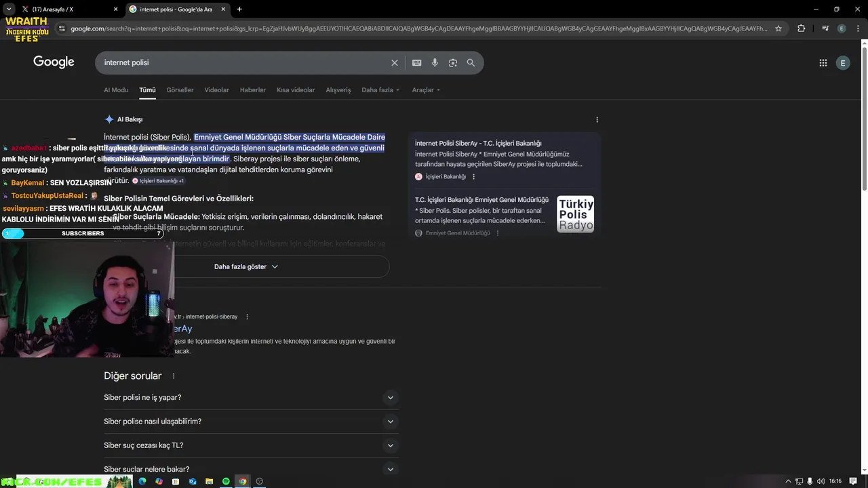Expand 'Siber suçlar nelere bakar?' question

click(x=250, y=469)
